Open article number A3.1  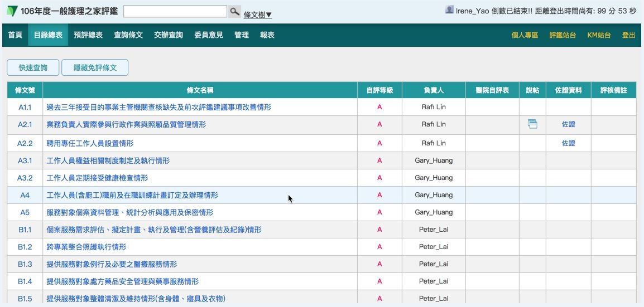tap(25, 160)
